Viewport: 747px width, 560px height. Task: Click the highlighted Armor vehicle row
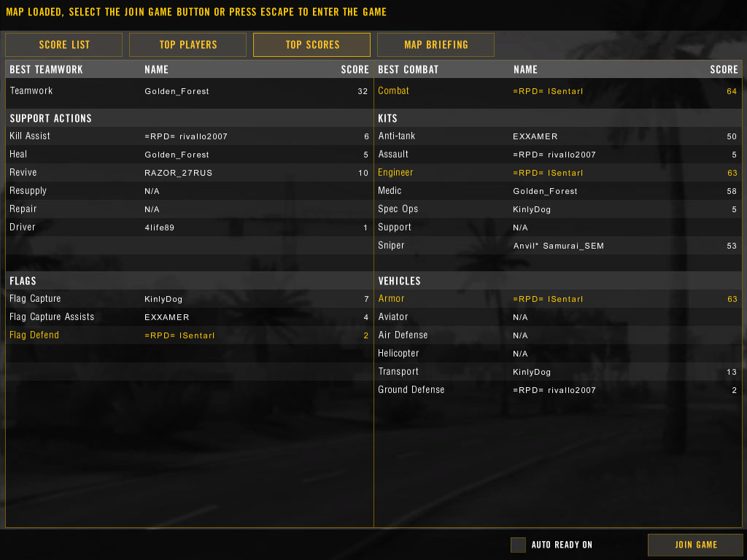click(557, 299)
